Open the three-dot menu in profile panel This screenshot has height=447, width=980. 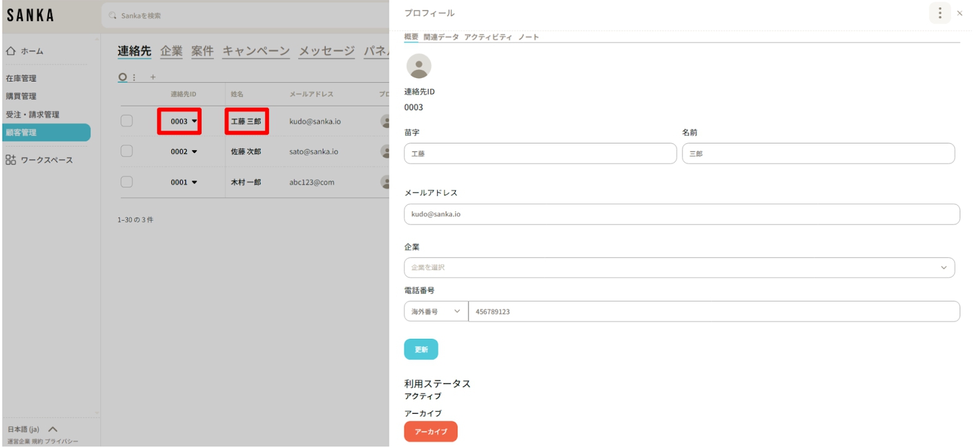pos(939,13)
